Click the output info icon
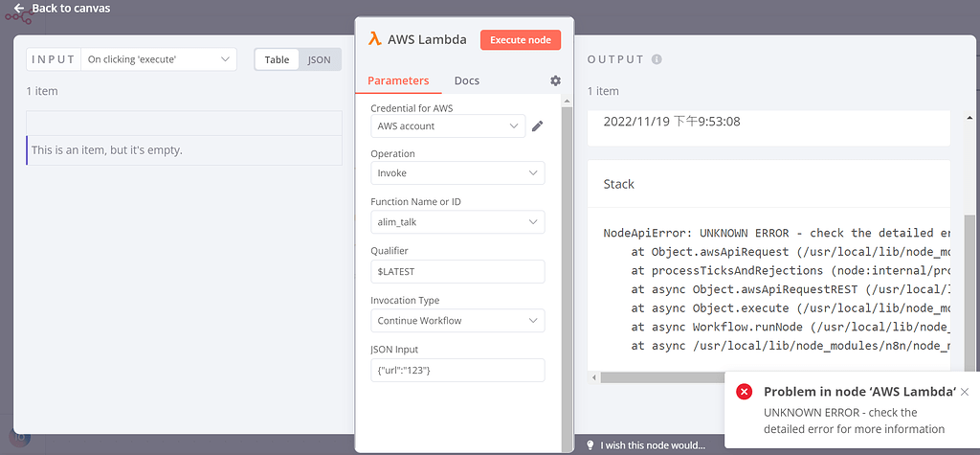980x455 pixels. pyautogui.click(x=657, y=59)
